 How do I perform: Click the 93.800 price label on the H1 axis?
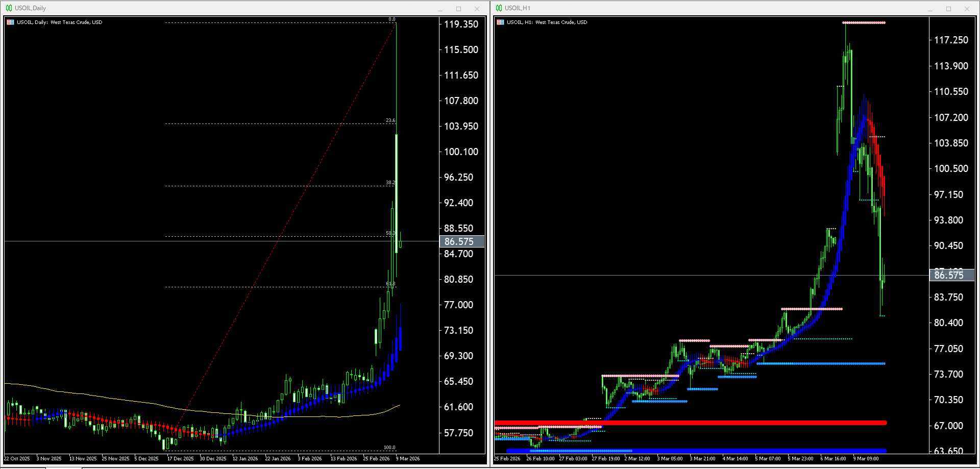(x=948, y=220)
